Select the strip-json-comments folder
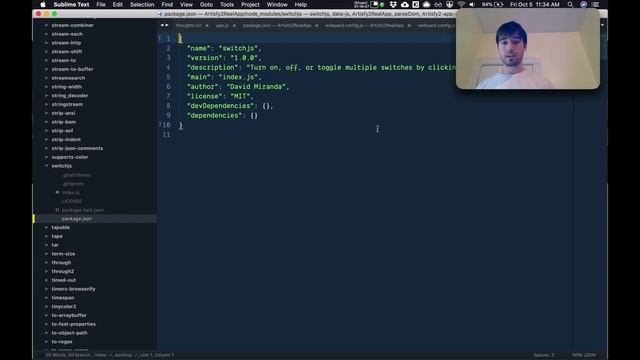Viewport: 640px width, 360px height. (x=77, y=148)
